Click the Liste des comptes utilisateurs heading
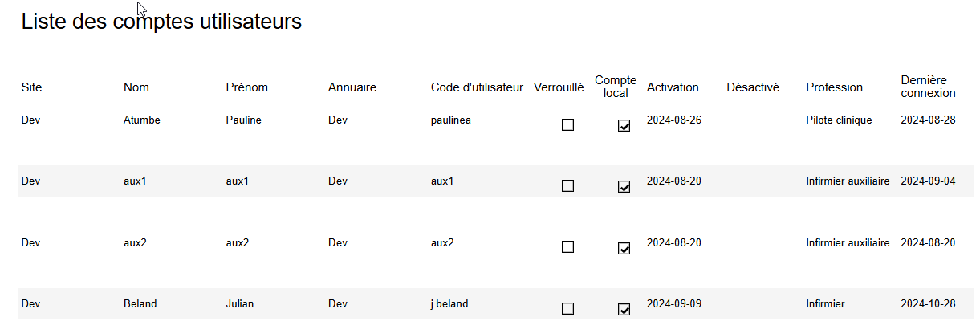This screenshot has height=333, width=980. point(161,22)
